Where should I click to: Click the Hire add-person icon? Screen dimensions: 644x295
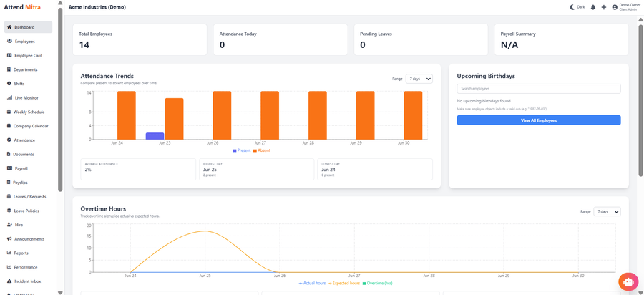point(9,225)
